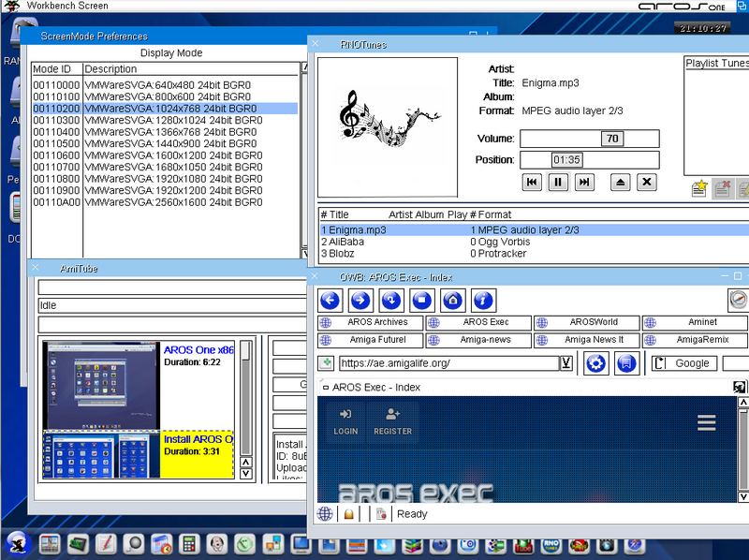Click the blue gear icon beside the URL bar

[595, 363]
